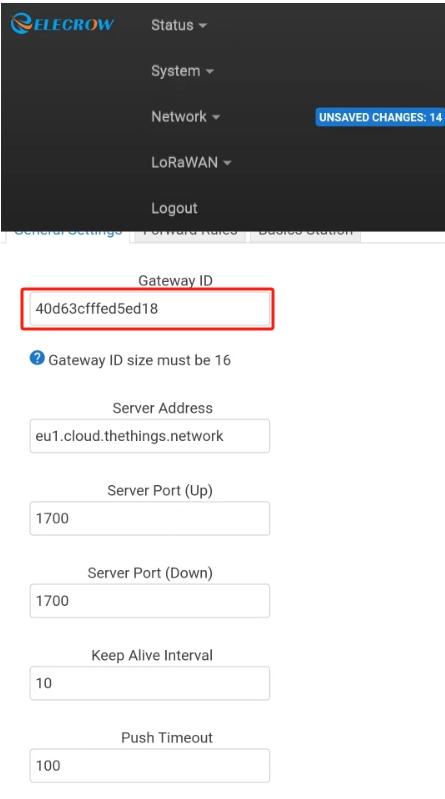
Task: Click the Gateway ID size hint text
Action: coord(140,360)
